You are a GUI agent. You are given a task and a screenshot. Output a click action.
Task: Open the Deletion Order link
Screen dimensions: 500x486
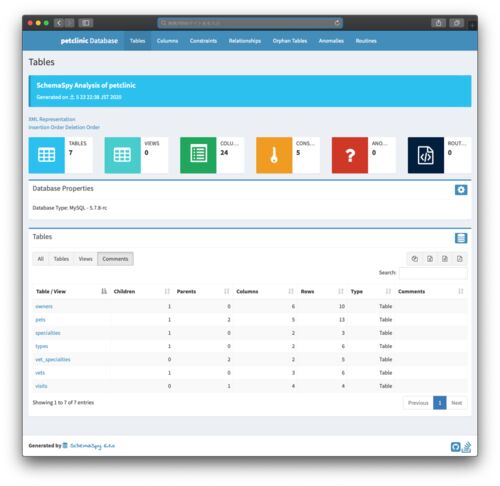tap(81, 127)
